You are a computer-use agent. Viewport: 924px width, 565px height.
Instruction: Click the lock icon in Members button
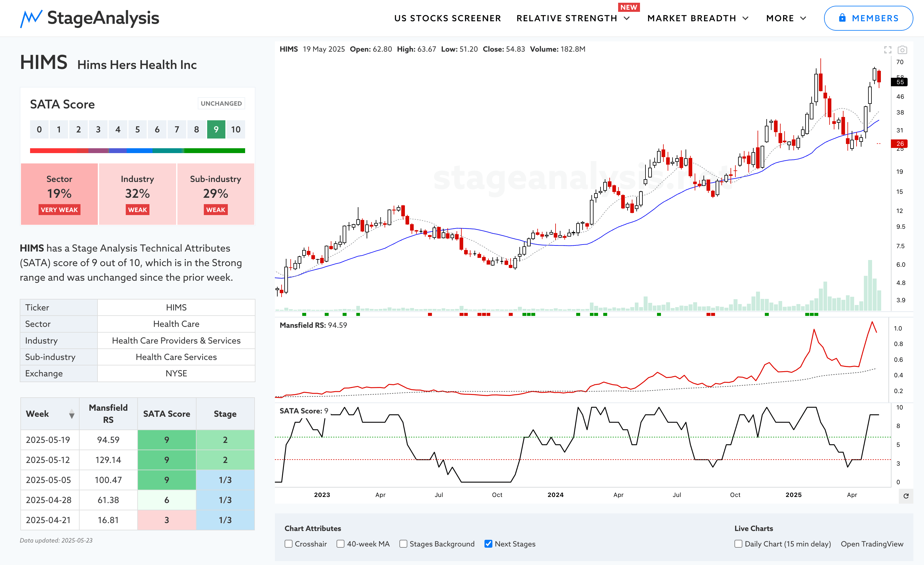click(842, 18)
